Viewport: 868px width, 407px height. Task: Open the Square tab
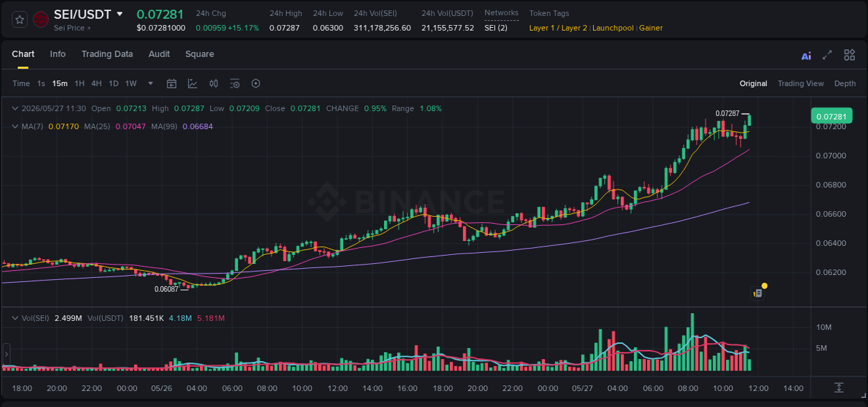click(199, 54)
